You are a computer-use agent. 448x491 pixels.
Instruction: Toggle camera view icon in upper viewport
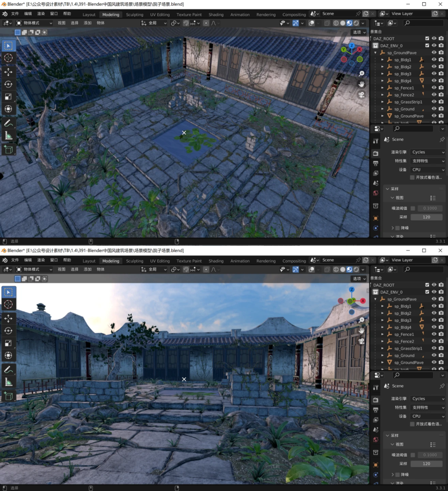tap(361, 95)
